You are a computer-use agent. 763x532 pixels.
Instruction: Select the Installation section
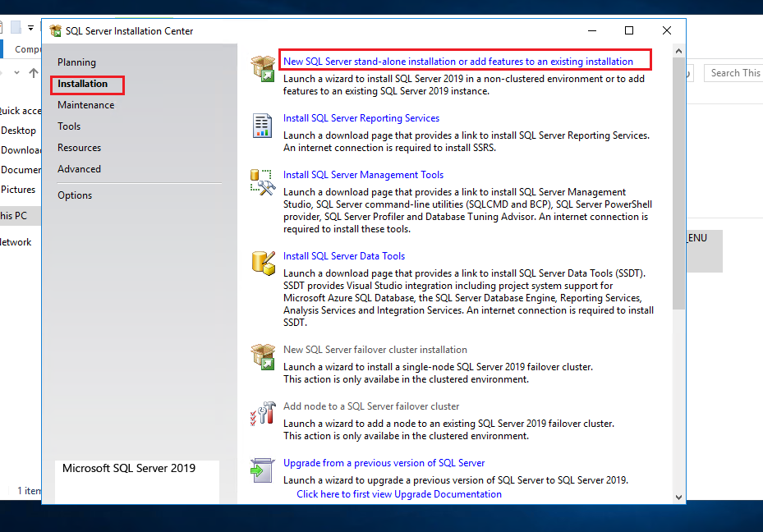[82, 84]
